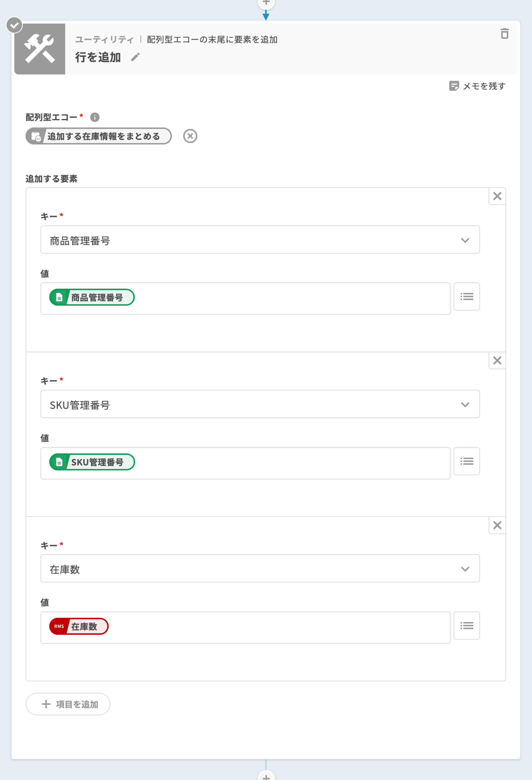
Task: Click the pencil icon beside 行を追加
Action: [135, 57]
